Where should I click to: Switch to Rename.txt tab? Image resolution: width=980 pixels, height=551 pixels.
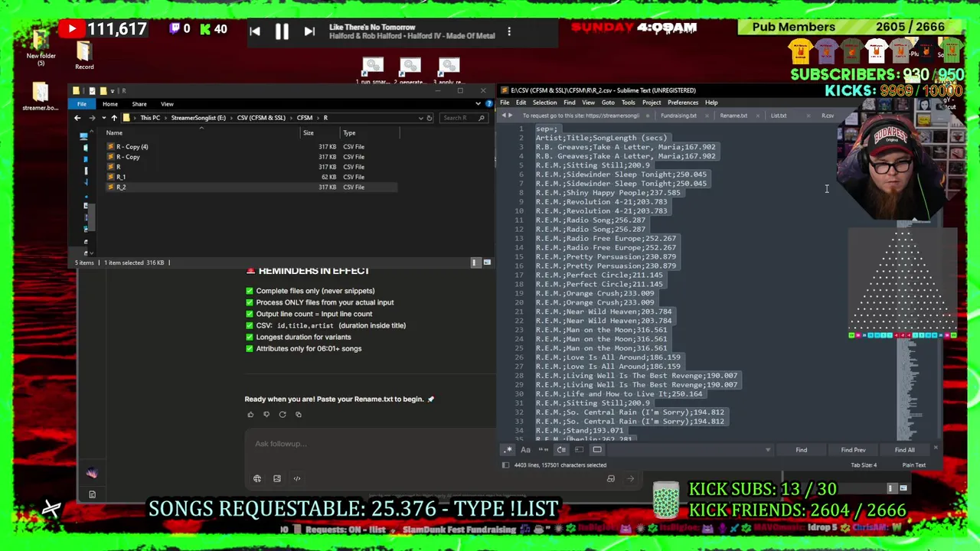[733, 116]
